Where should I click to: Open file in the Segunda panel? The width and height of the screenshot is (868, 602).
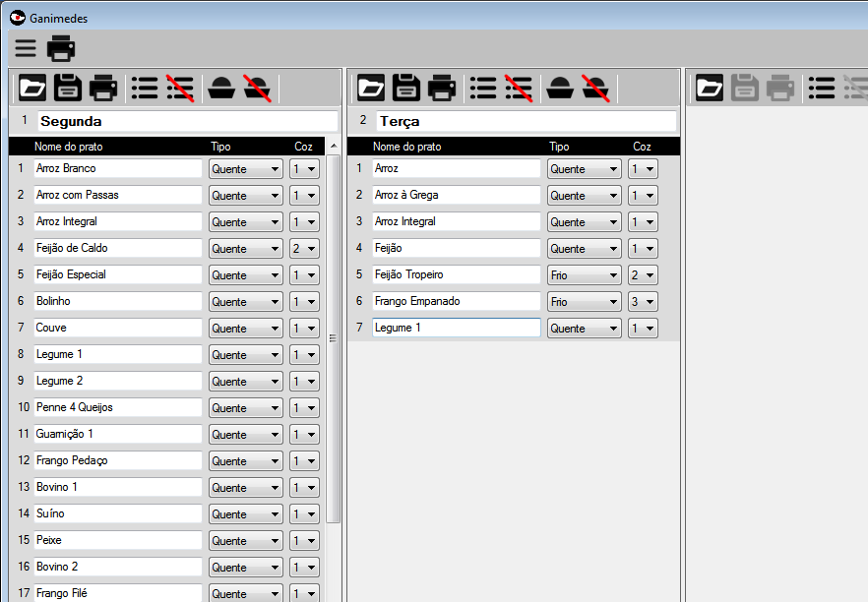[x=32, y=89]
